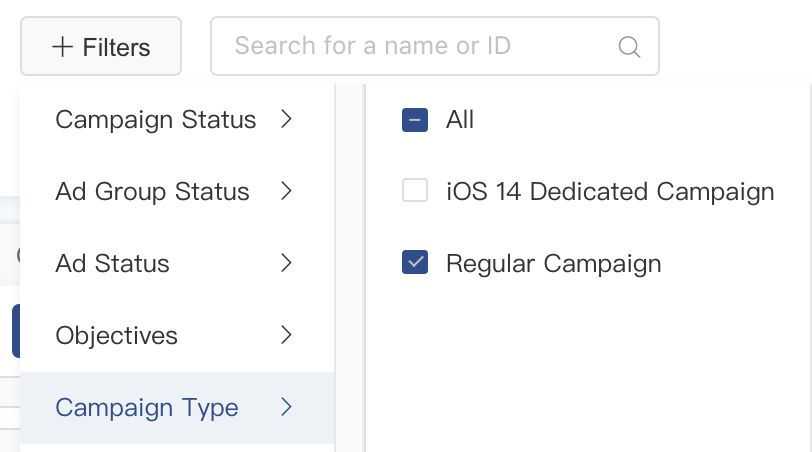Toggle the All checkbox
Viewport: 812px width, 452px height.
click(x=415, y=120)
